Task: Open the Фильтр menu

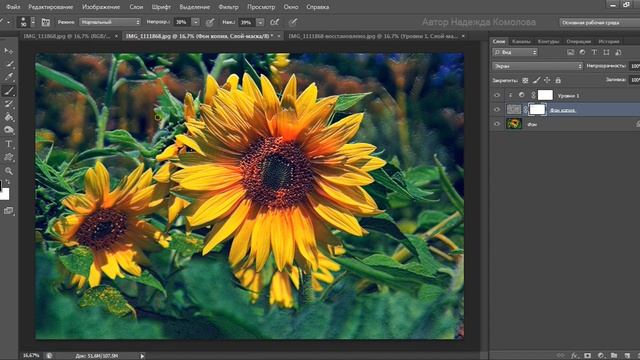Action: coord(229,7)
